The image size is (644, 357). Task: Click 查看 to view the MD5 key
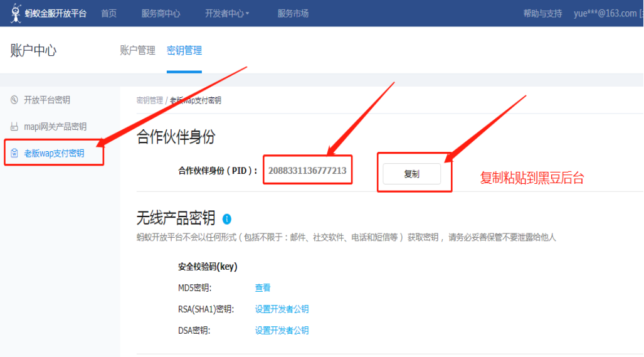point(263,287)
